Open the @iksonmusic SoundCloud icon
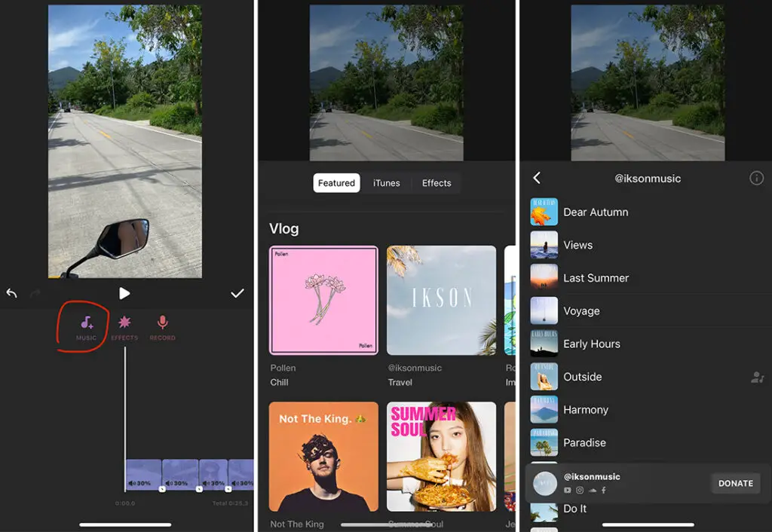Screen dimensions: 772x532 tap(593, 490)
